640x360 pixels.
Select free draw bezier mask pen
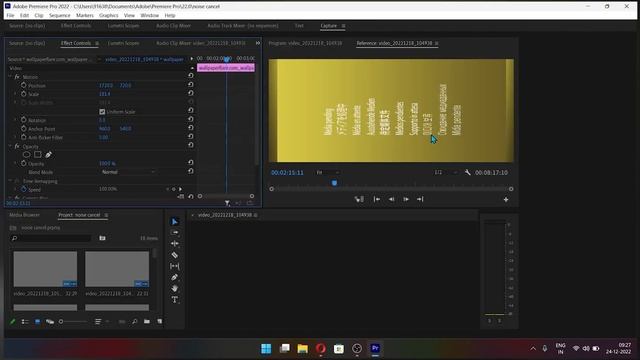[x=49, y=155]
